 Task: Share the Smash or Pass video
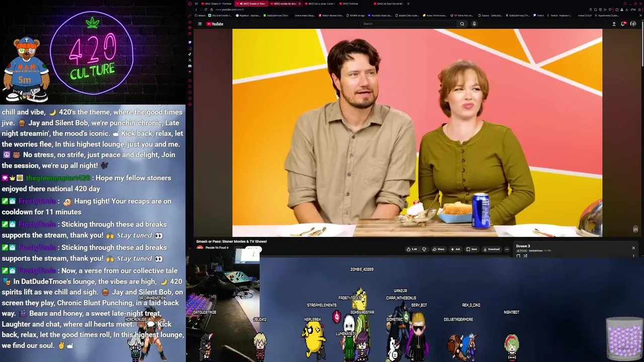(438, 249)
